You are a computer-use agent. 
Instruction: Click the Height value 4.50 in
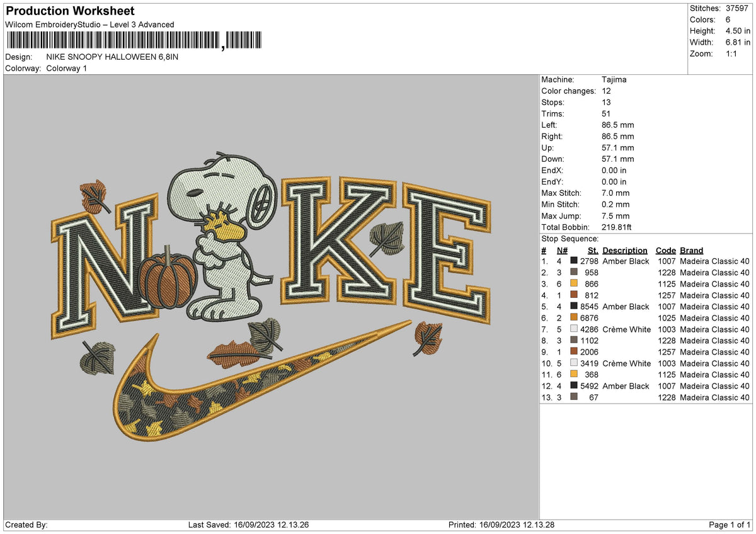(738, 31)
